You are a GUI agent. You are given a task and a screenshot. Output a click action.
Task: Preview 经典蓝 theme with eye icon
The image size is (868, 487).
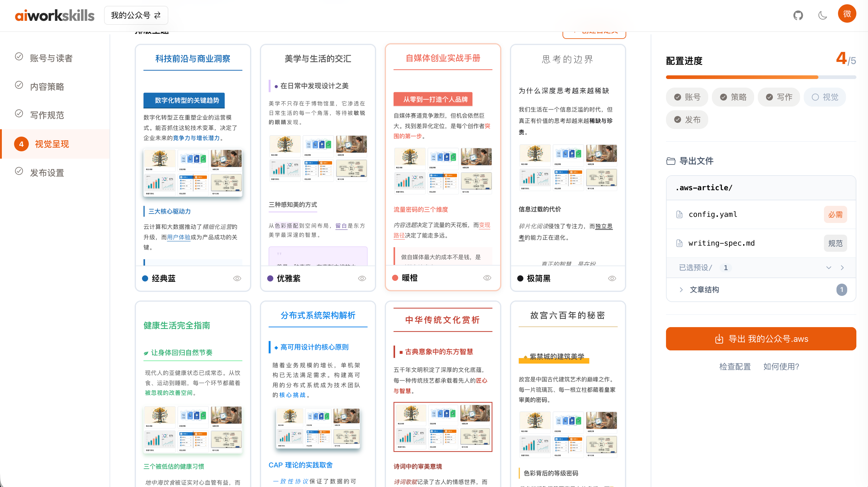237,278
